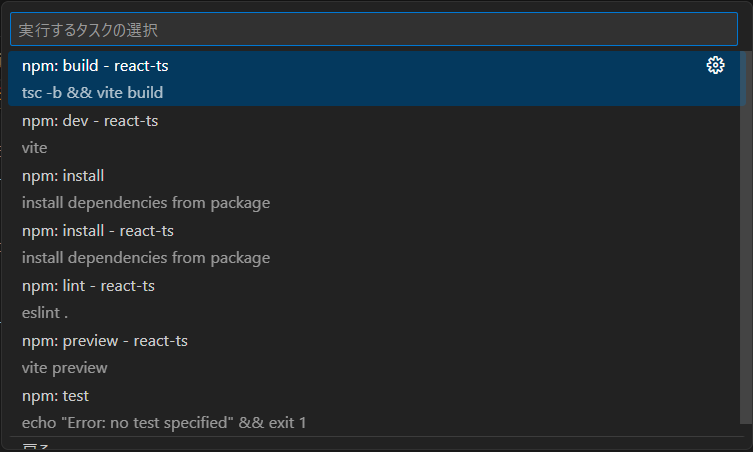
Task: Pick the "npm: install - react-ts" entry
Action: (98, 231)
